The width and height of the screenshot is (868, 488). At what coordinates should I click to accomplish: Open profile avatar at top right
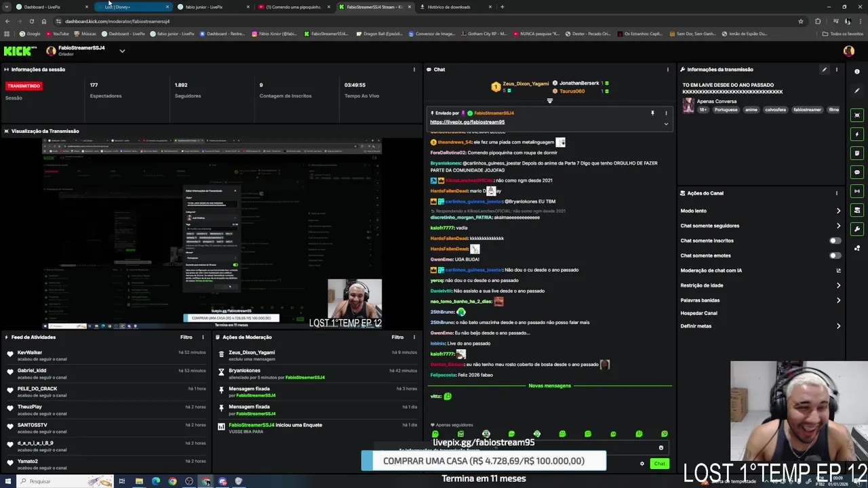[x=848, y=51]
